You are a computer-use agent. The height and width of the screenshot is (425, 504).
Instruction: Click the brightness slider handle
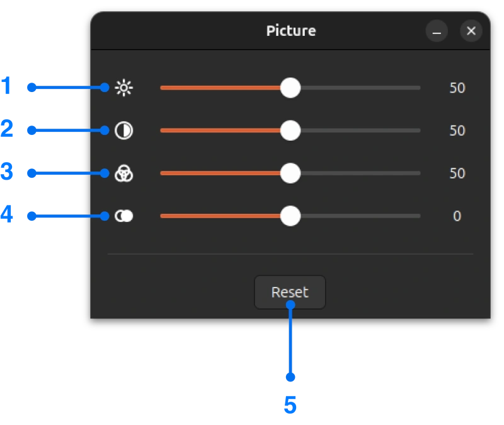[290, 88]
